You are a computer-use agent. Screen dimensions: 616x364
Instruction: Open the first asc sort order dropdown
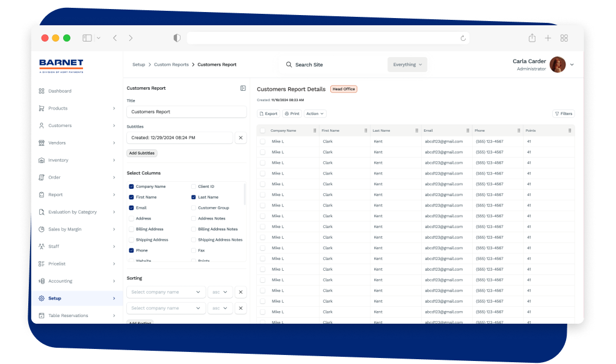pos(220,292)
